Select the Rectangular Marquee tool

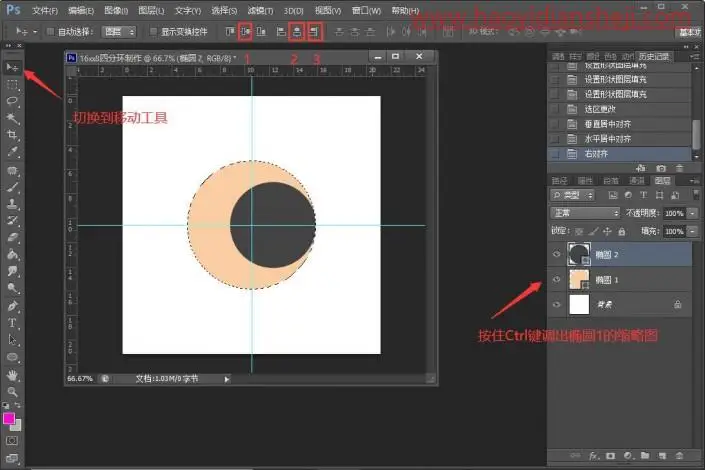pyautogui.click(x=12, y=85)
